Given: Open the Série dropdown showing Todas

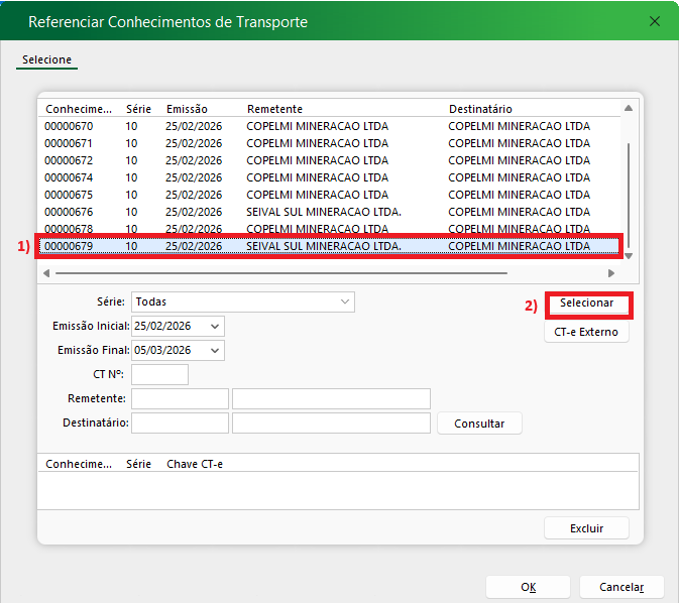Looking at the screenshot, I should [243, 301].
